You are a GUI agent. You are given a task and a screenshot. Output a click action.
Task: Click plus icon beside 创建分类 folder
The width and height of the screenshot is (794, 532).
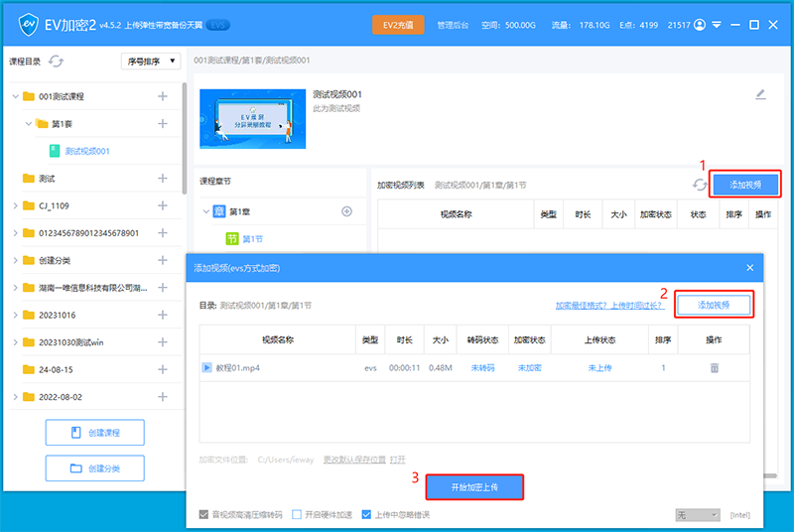pyautogui.click(x=163, y=260)
